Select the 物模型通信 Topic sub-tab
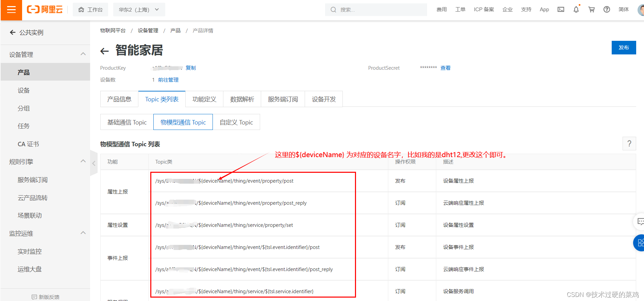Viewport: 644px width, 301px height. coord(183,122)
